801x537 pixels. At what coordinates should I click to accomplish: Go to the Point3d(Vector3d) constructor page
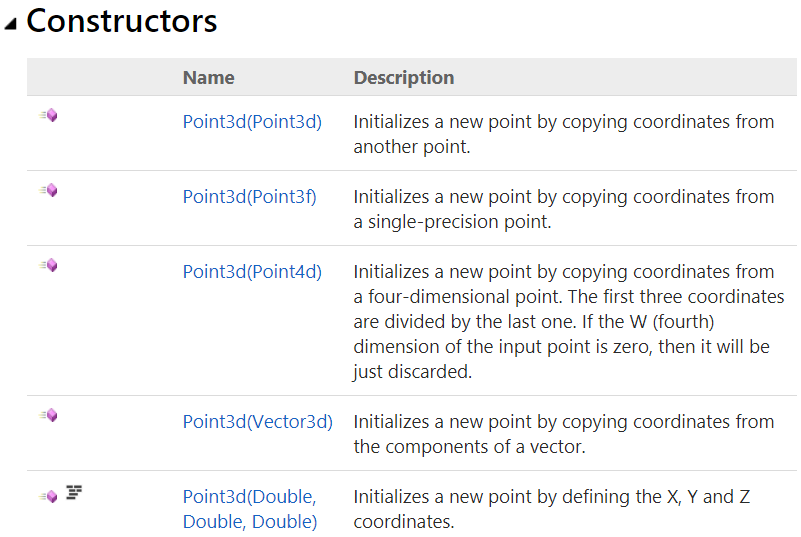257,422
